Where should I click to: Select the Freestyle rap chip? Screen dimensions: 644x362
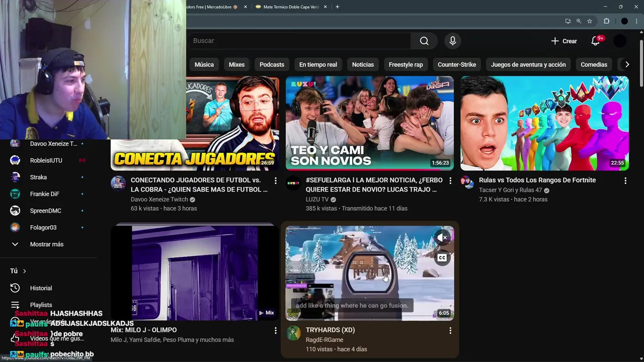406,64
